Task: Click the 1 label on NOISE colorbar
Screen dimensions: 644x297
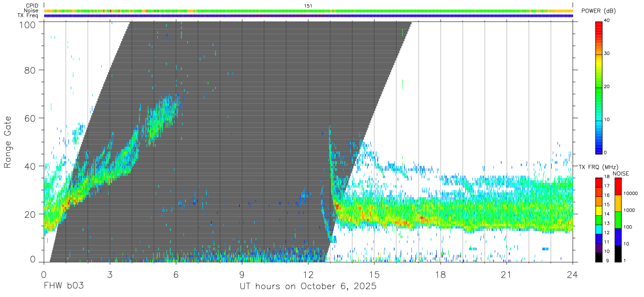Action: [625, 260]
